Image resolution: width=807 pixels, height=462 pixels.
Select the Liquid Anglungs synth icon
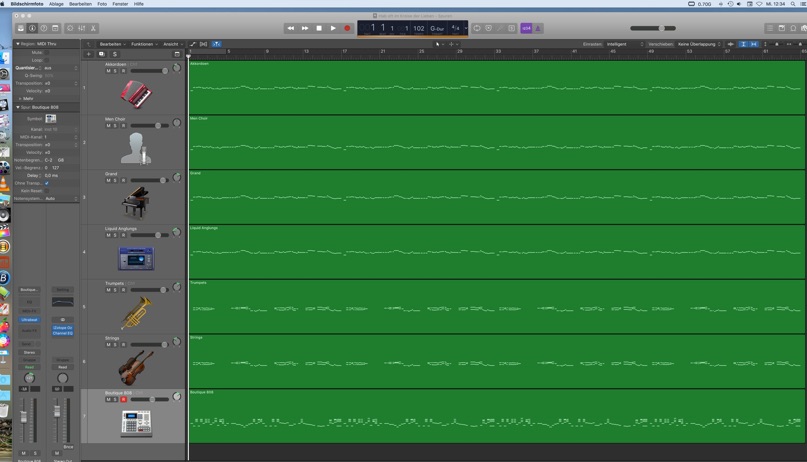136,258
